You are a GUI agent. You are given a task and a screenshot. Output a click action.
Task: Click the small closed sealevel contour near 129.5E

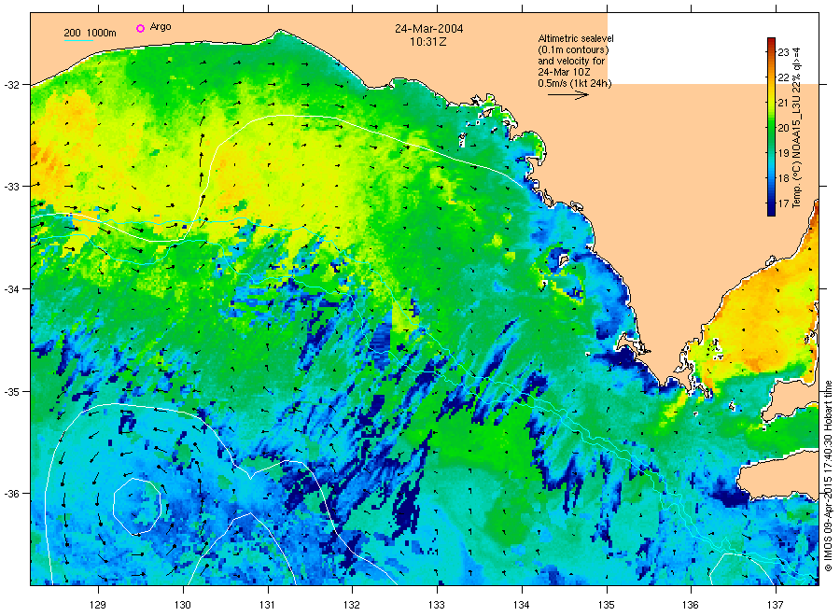(137, 506)
